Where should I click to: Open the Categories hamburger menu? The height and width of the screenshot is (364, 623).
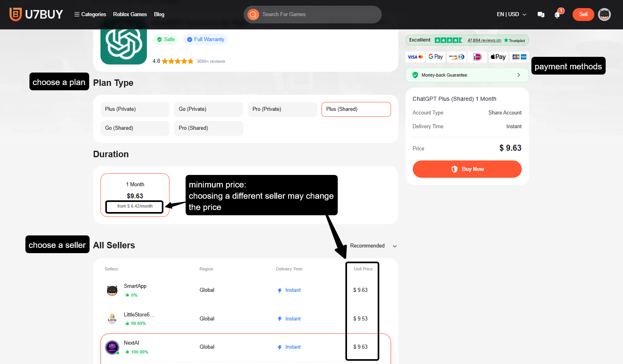point(90,14)
